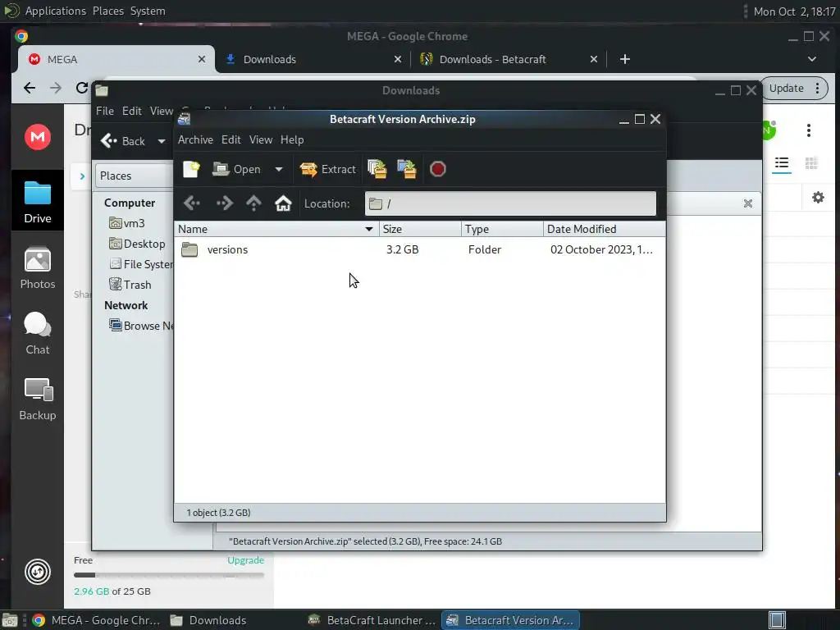This screenshot has width=840, height=630.
Task: Sort by the Size column header
Action: [x=420, y=230]
